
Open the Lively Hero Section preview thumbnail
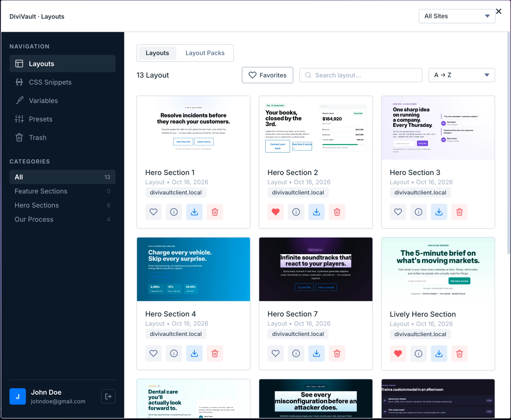tap(438, 269)
